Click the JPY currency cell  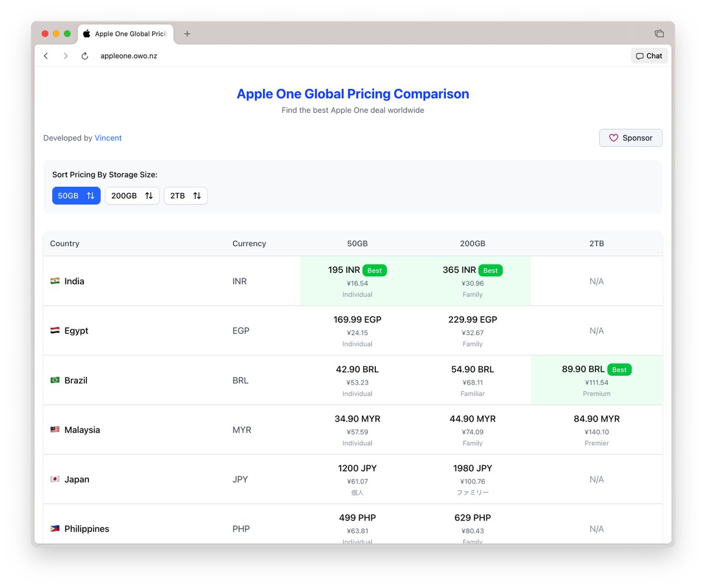coord(240,479)
